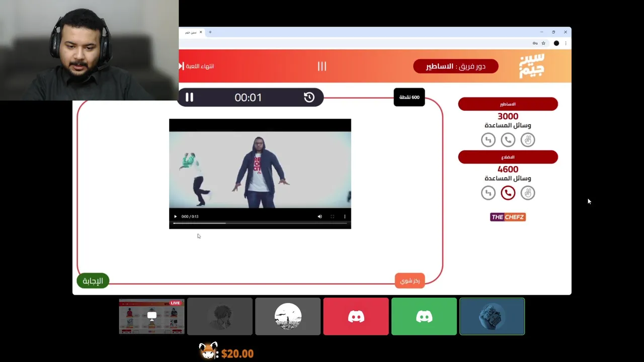Click the dancing video frame
The image size is (644, 362).
tap(260, 169)
